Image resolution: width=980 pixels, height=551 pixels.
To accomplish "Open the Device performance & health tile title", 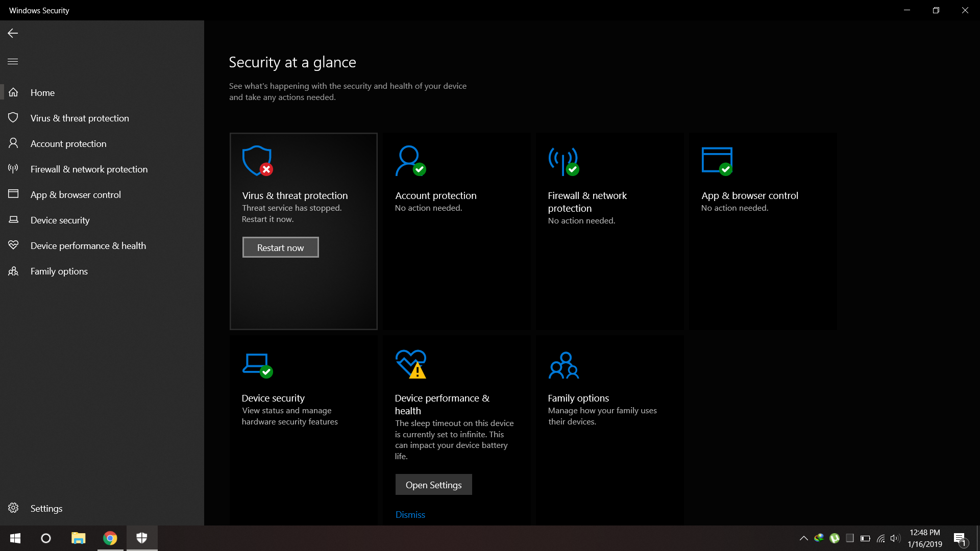I will tap(442, 405).
